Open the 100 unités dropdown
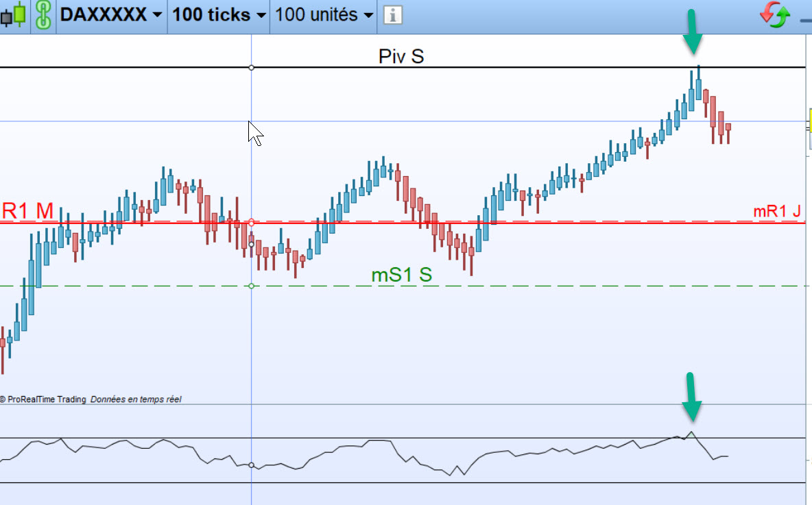This screenshot has width=812, height=505. [324, 15]
